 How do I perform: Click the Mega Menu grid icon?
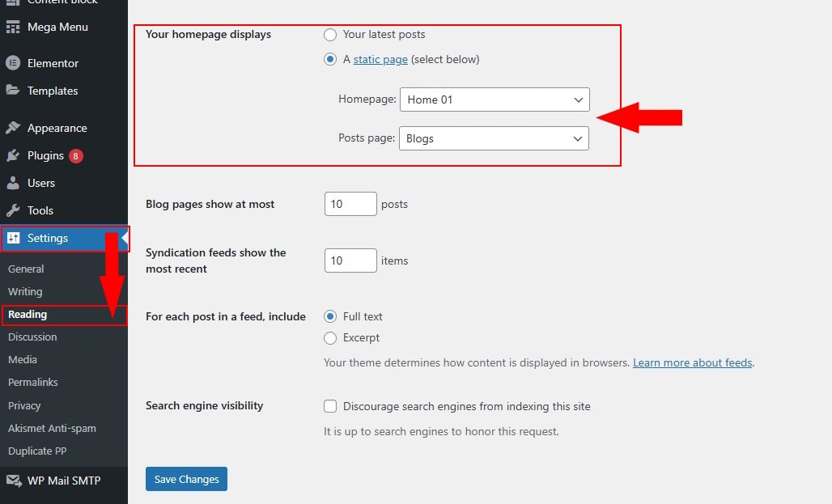point(13,27)
